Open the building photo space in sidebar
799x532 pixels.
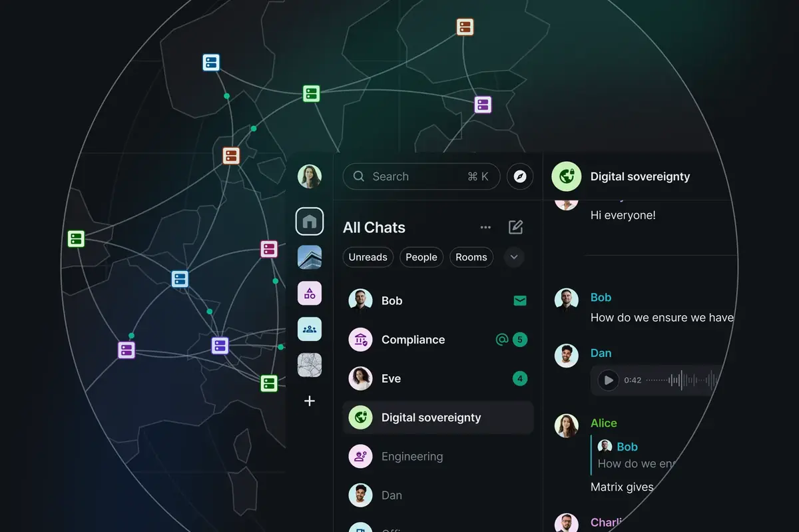click(x=310, y=257)
